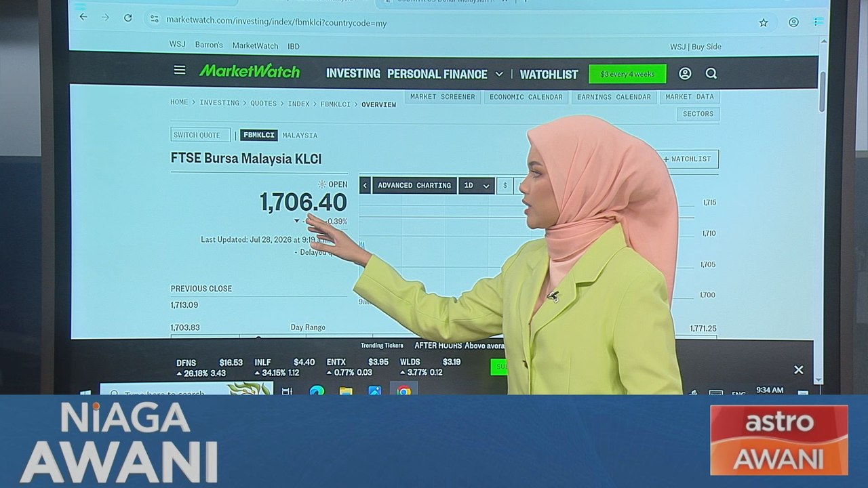Open Advanced Charting

tap(414, 185)
